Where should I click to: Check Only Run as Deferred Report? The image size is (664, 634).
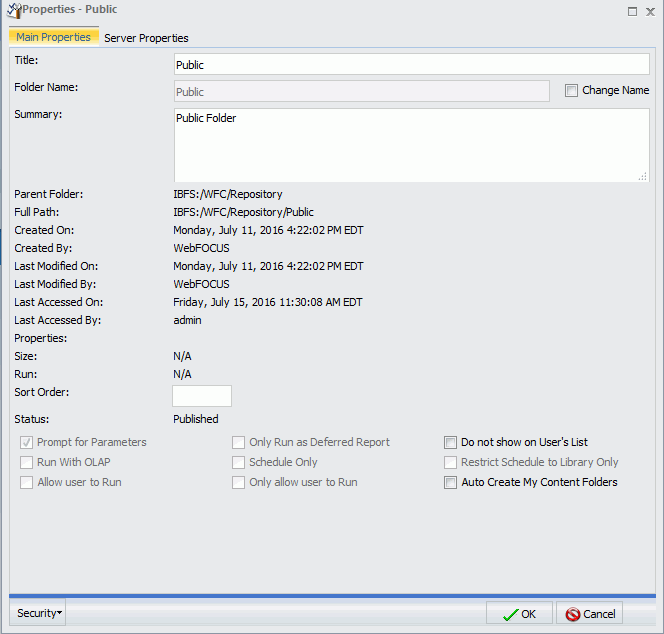click(238, 443)
